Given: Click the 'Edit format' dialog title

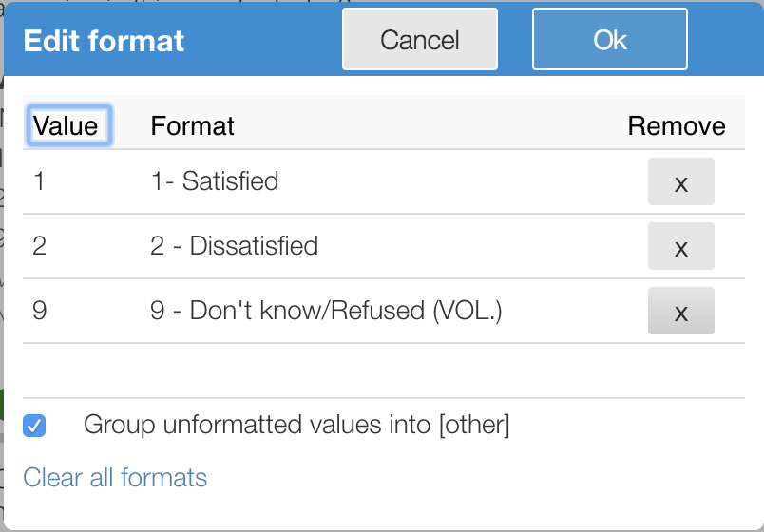Looking at the screenshot, I should tap(104, 41).
